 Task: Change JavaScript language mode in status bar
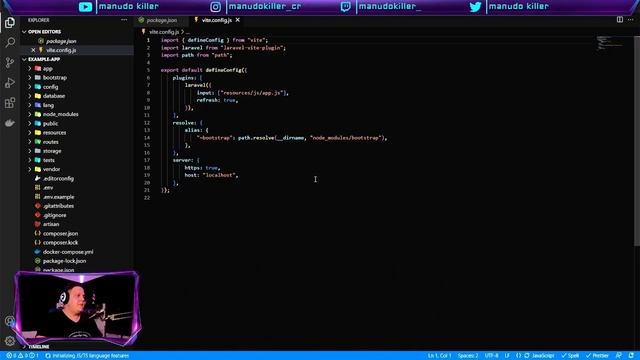(542, 356)
